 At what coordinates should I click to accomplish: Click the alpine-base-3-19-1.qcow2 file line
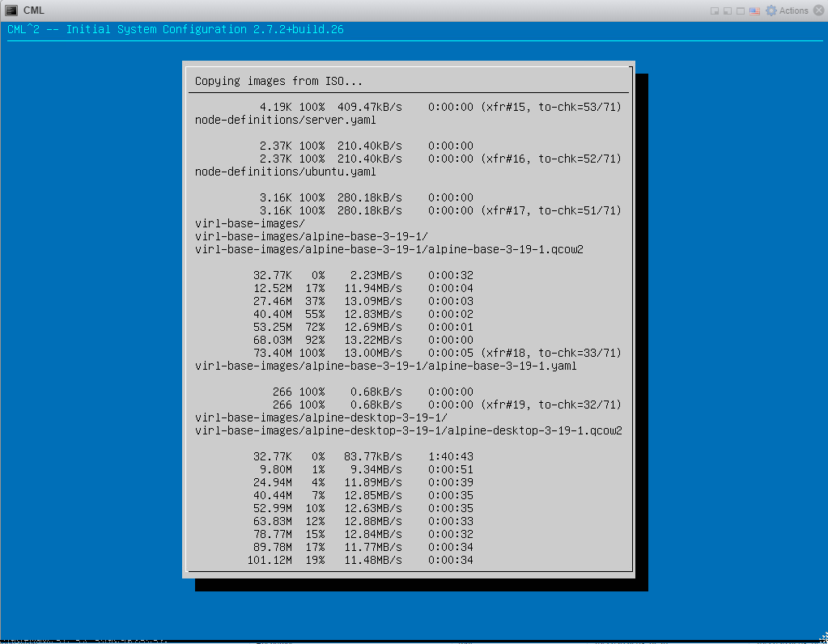(x=389, y=250)
